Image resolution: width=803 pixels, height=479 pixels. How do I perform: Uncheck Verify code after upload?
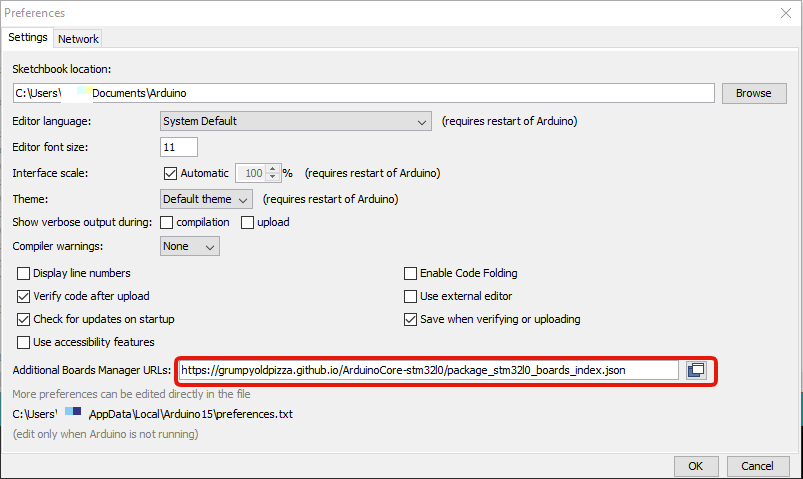point(24,296)
